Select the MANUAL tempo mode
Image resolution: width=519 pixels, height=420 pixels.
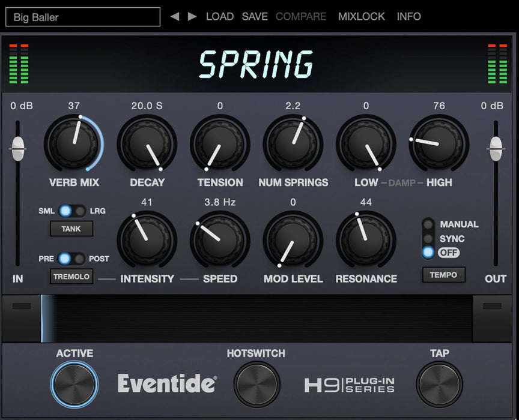[x=428, y=224]
